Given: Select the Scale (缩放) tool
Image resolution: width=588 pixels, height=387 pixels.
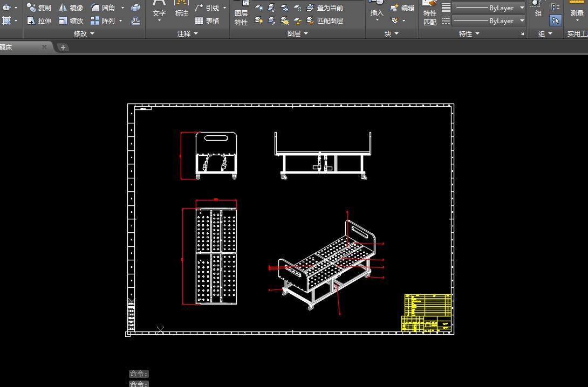Looking at the screenshot, I should pos(71,20).
